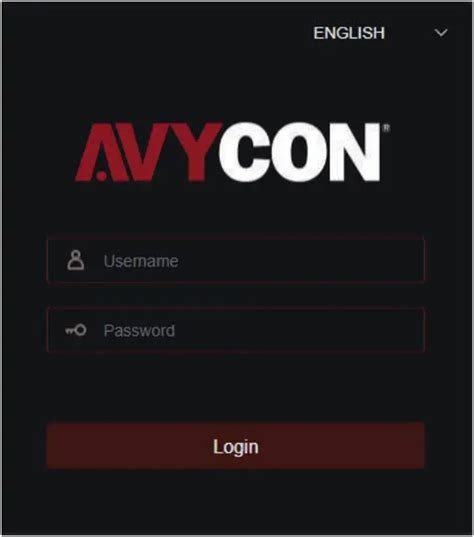The width and height of the screenshot is (474, 537).
Task: Click the user silhouette icon
Action: (76, 260)
